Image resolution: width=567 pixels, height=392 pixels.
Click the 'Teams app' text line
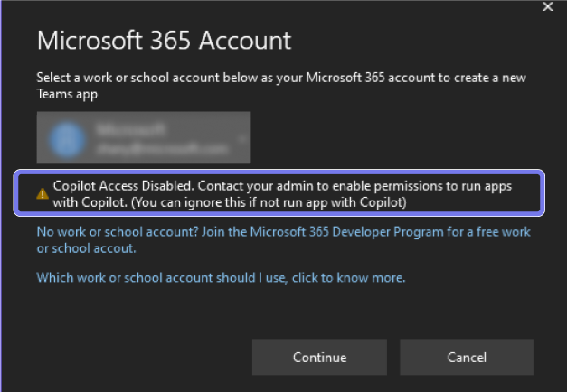(x=64, y=94)
